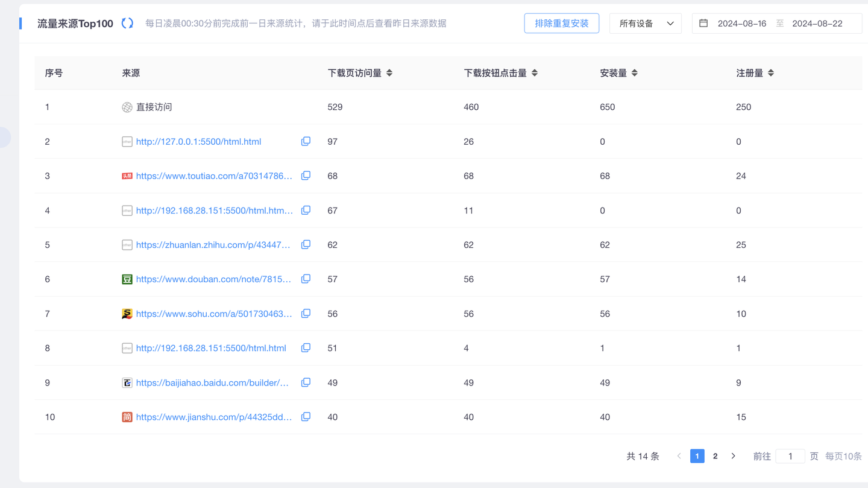Click the previous page arrow
This screenshot has height=488, width=868.
[x=679, y=456]
